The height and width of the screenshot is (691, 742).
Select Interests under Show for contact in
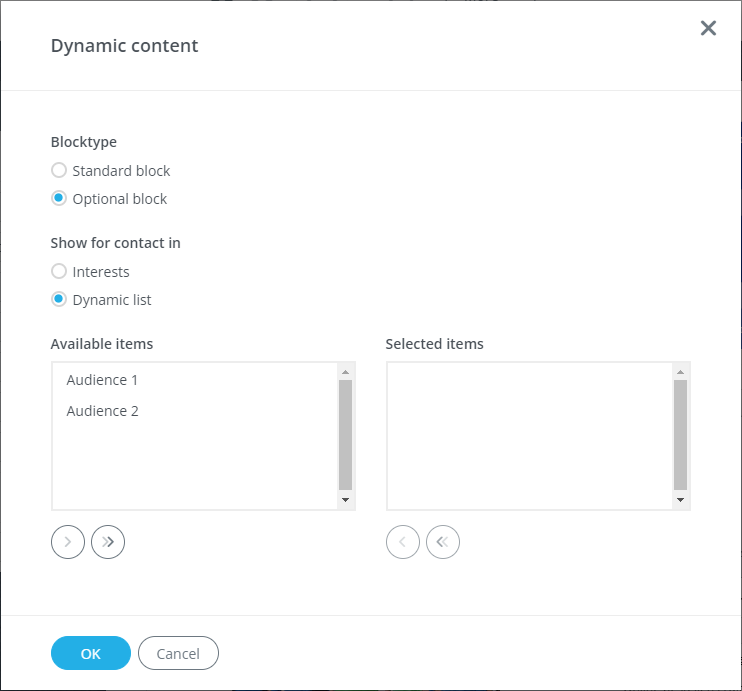pos(59,272)
